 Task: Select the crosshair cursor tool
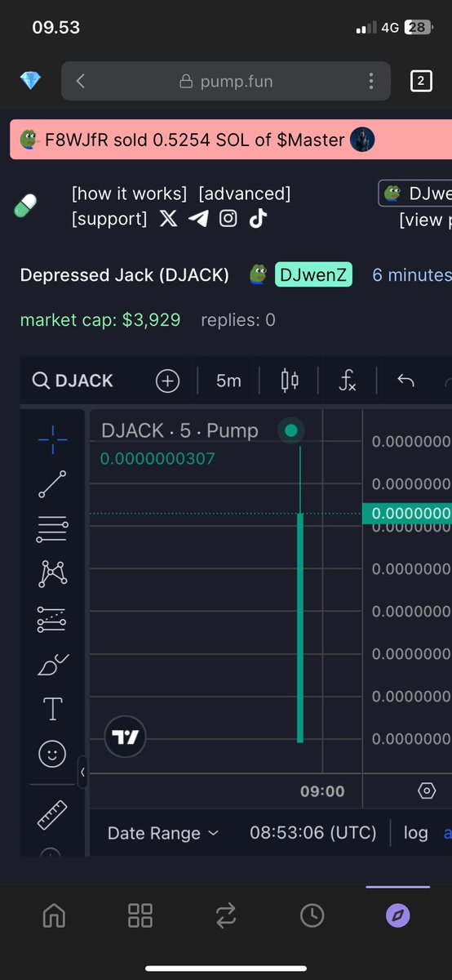[53, 439]
